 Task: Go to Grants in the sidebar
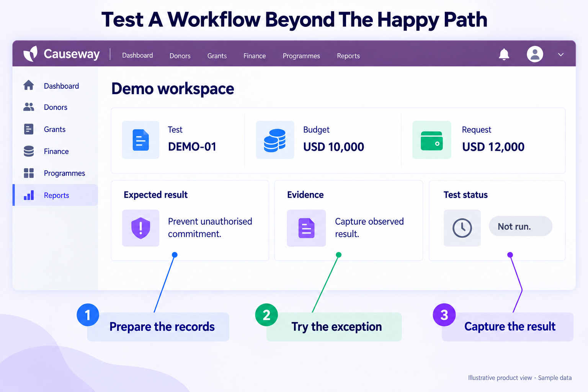tap(55, 129)
